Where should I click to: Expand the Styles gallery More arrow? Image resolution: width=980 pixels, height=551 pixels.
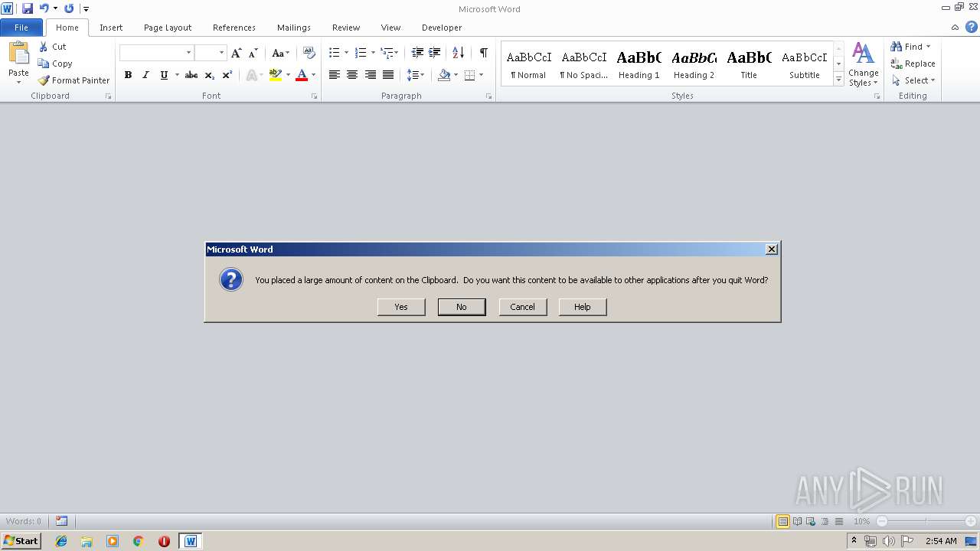point(838,80)
